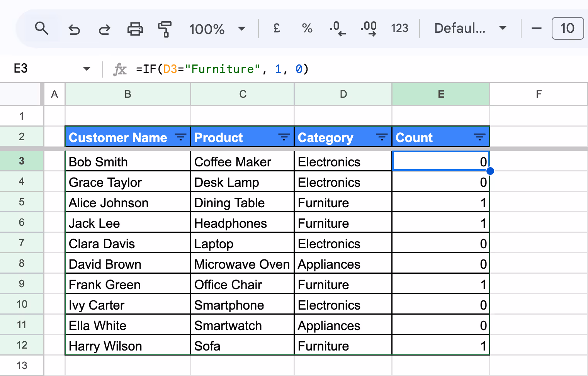This screenshot has width=588, height=376.
Task: Open search within the spreadsheet
Action: click(42, 28)
